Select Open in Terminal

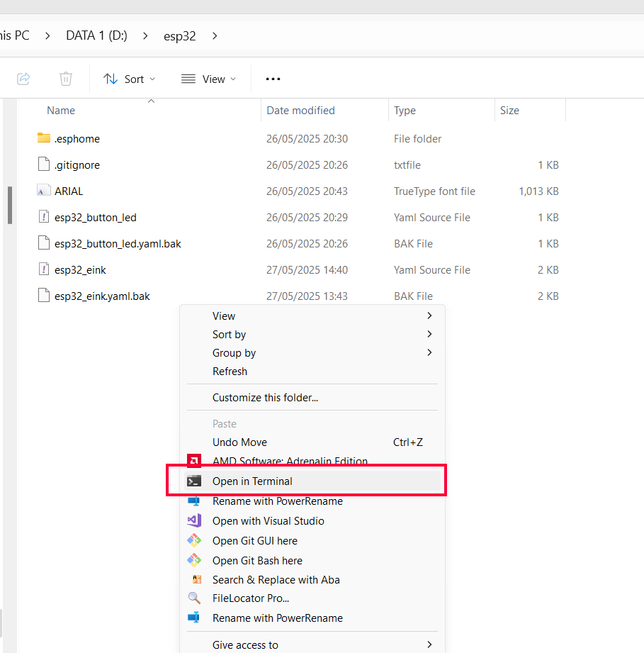(x=312, y=481)
